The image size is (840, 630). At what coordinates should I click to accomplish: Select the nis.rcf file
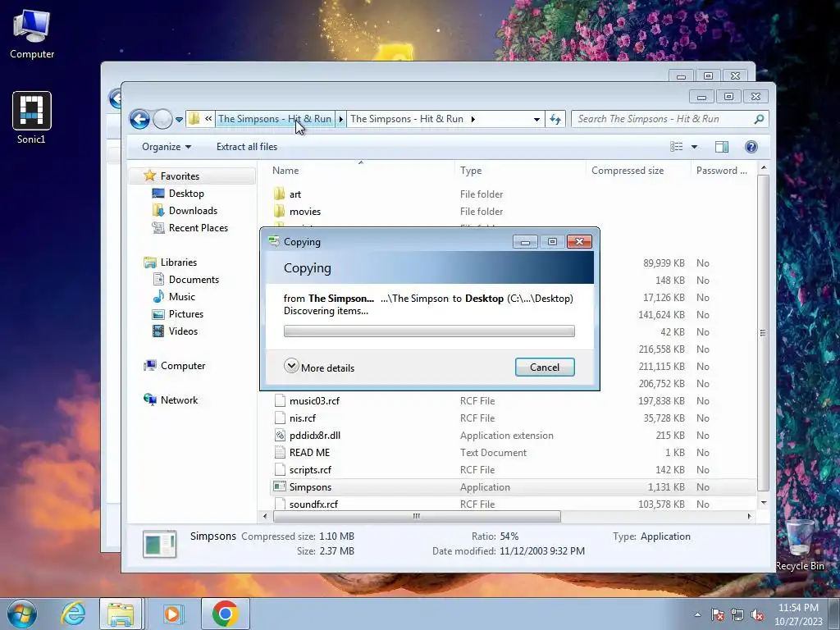point(303,418)
